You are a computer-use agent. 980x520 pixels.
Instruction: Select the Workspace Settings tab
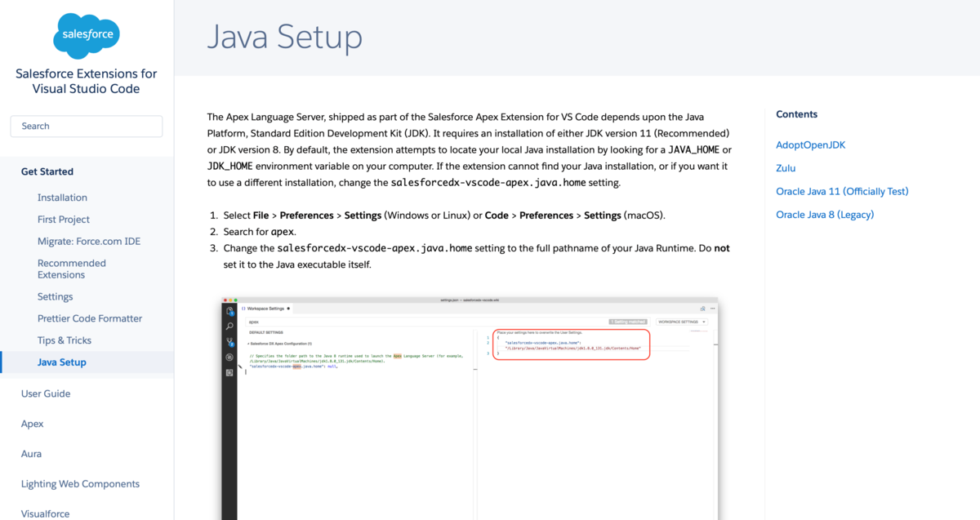click(266, 307)
